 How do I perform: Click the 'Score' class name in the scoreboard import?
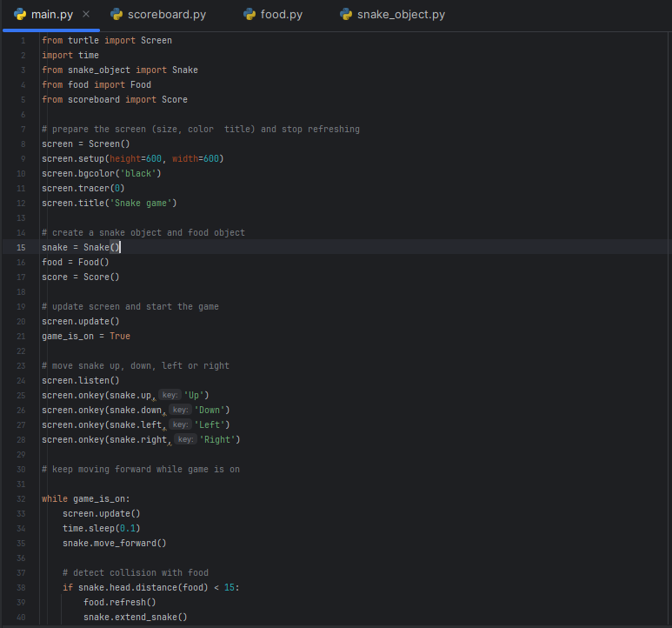(x=174, y=99)
